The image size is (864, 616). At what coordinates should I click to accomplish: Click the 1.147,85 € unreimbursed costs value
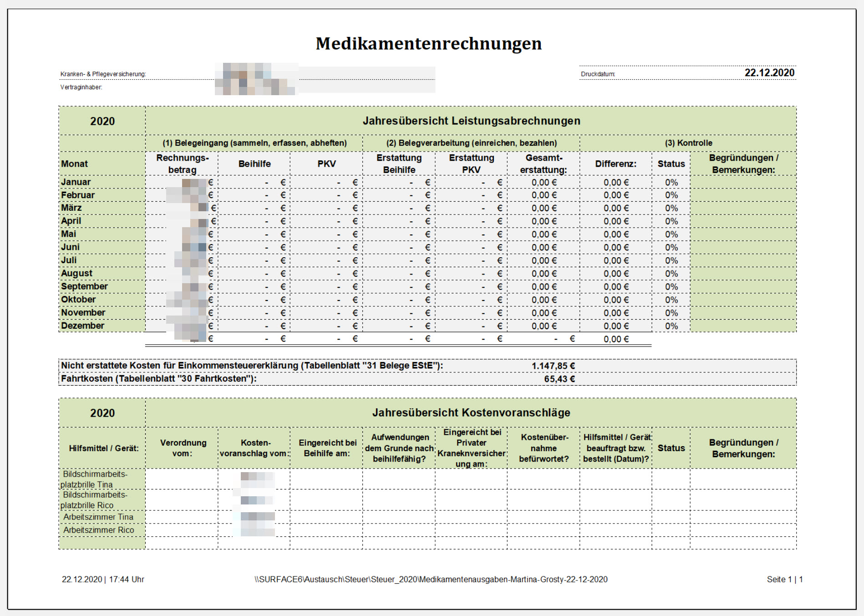tap(553, 366)
